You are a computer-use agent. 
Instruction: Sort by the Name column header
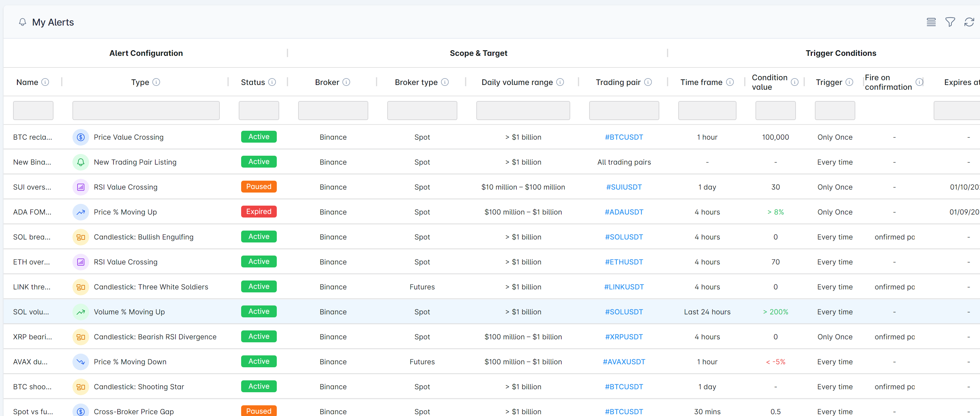point(27,82)
